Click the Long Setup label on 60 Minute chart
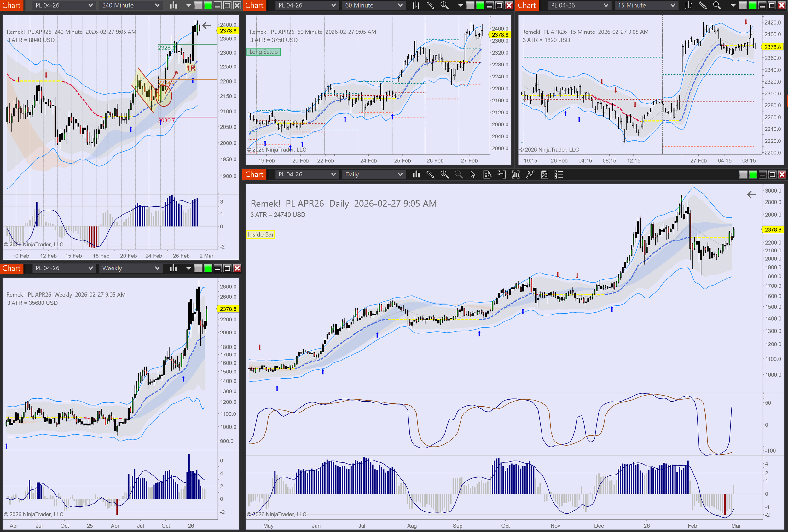This screenshot has width=788, height=532. click(264, 52)
